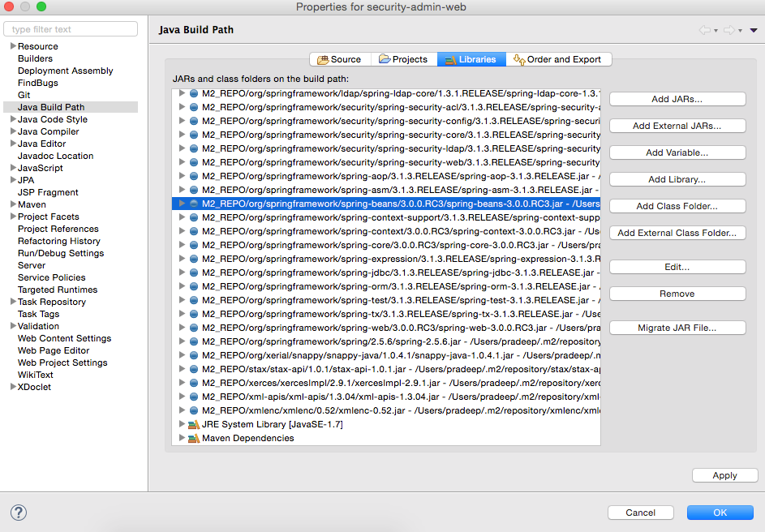Click the jar icon for spring-security-acl entry

(x=194, y=107)
